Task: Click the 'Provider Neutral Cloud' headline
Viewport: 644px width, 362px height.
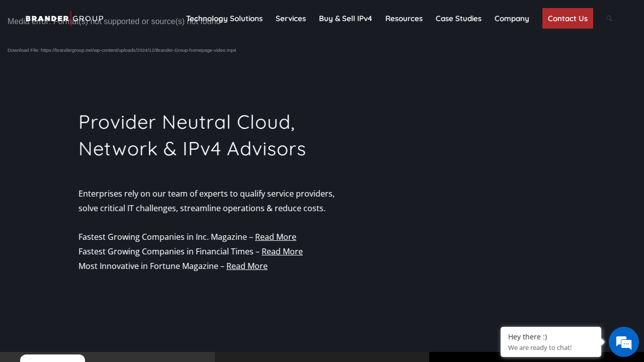Action: (x=192, y=135)
